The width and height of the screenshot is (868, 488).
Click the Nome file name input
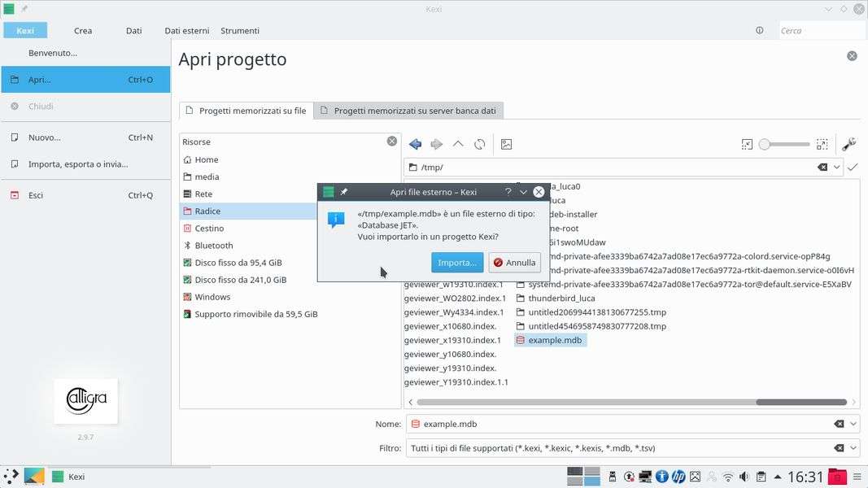(620, 424)
